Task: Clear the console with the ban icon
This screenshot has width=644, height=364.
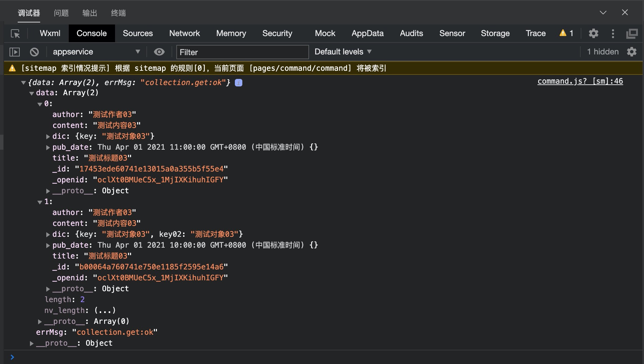Action: [34, 52]
